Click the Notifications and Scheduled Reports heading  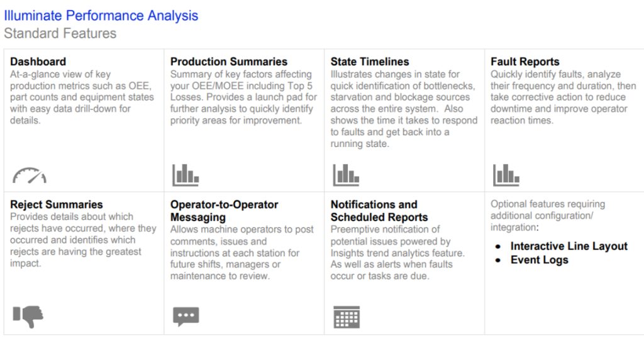click(379, 210)
